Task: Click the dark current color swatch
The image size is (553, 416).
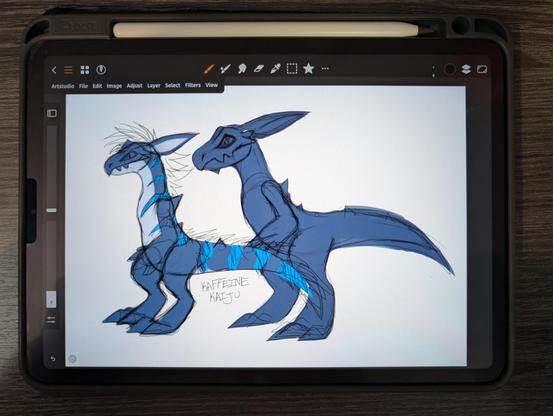Action: click(x=450, y=69)
